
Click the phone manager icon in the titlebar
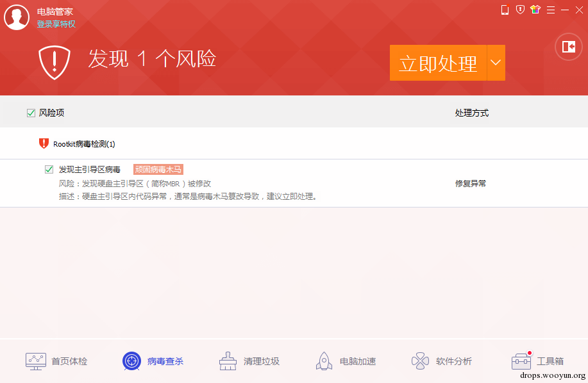coord(504,10)
